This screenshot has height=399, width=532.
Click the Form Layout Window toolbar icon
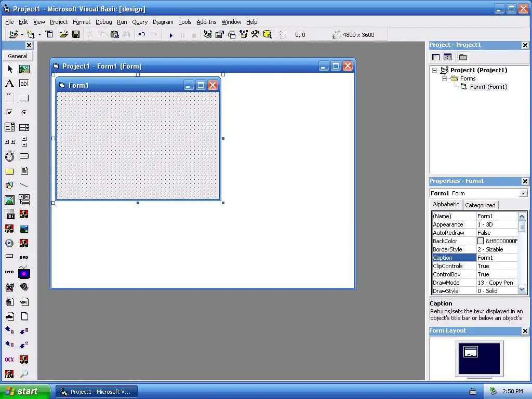[232, 34]
